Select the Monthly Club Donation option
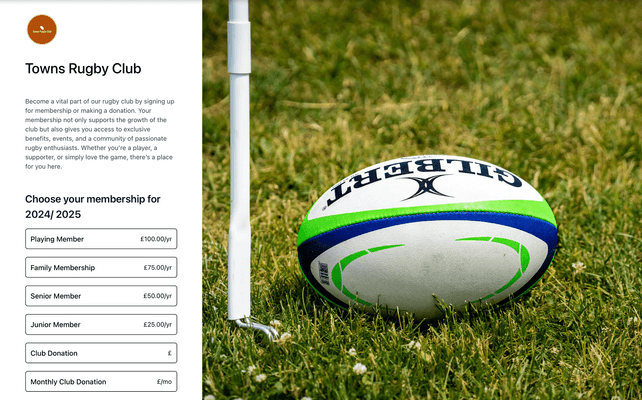 click(101, 382)
